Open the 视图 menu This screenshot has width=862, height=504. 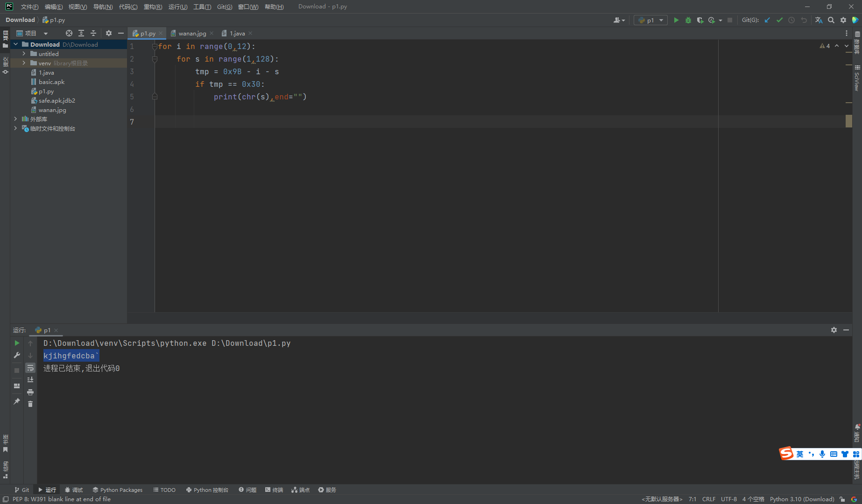click(78, 7)
